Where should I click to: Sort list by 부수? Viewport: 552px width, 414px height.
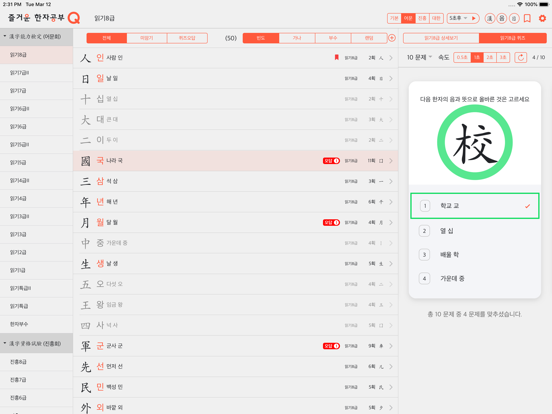coord(333,38)
